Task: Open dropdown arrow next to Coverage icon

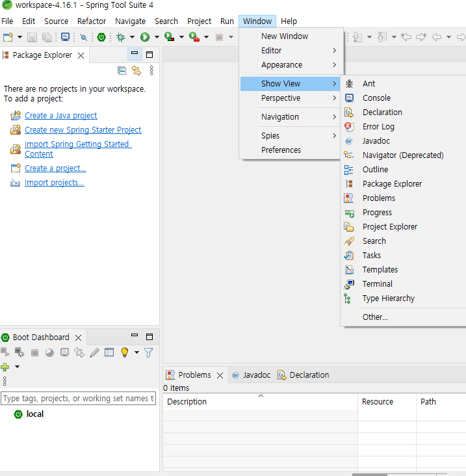Action: (x=181, y=37)
